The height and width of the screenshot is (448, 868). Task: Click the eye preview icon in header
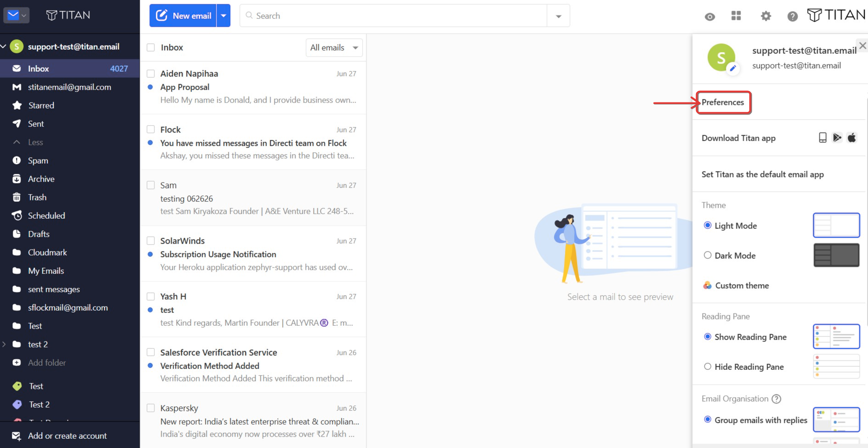(710, 17)
